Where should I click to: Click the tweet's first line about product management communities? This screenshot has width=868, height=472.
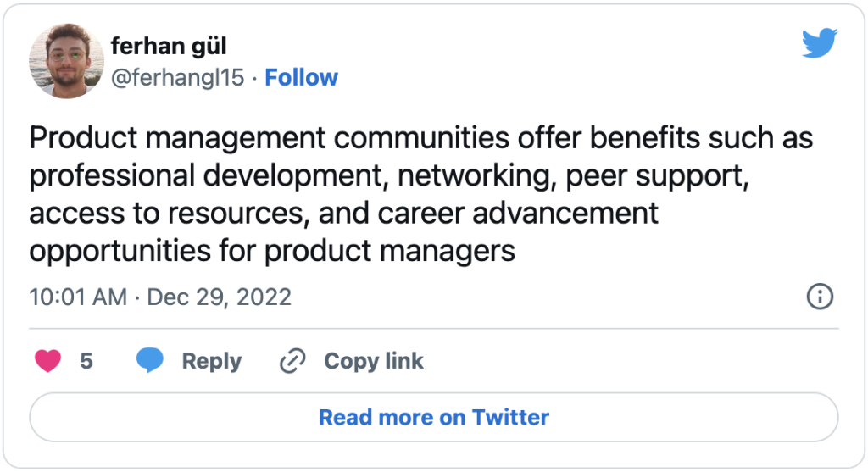(421, 137)
